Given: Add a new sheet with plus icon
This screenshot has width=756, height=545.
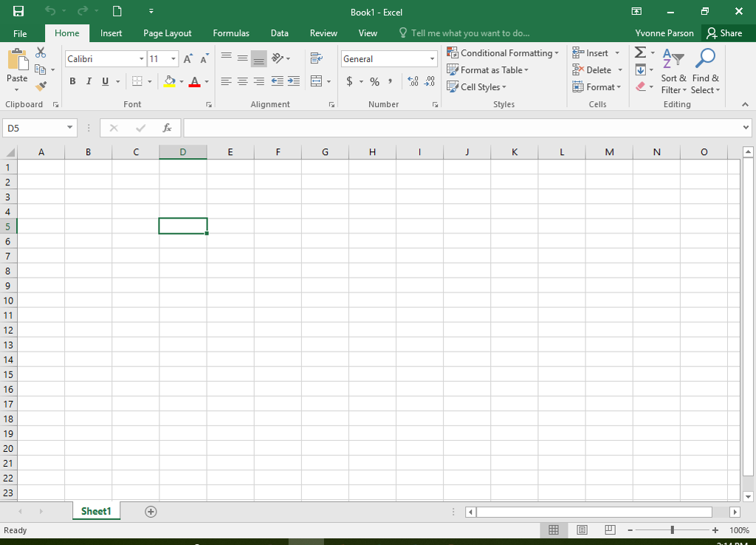Looking at the screenshot, I should tap(151, 512).
